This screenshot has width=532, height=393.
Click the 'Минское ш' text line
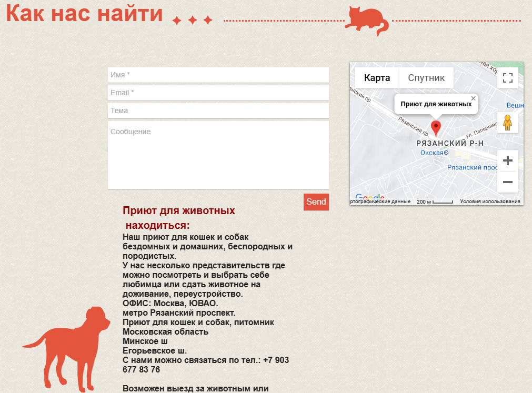click(145, 341)
